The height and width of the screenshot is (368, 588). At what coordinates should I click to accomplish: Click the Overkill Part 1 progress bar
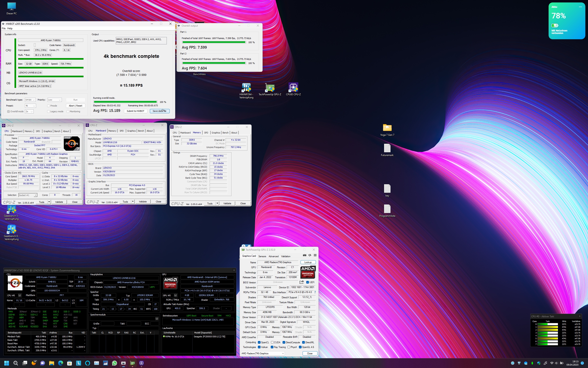click(x=214, y=42)
